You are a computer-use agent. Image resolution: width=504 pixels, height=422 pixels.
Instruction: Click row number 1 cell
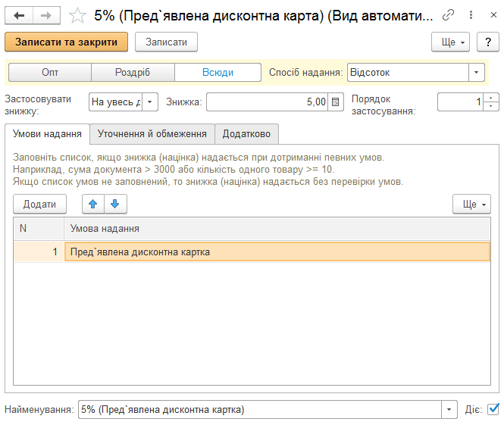39,252
